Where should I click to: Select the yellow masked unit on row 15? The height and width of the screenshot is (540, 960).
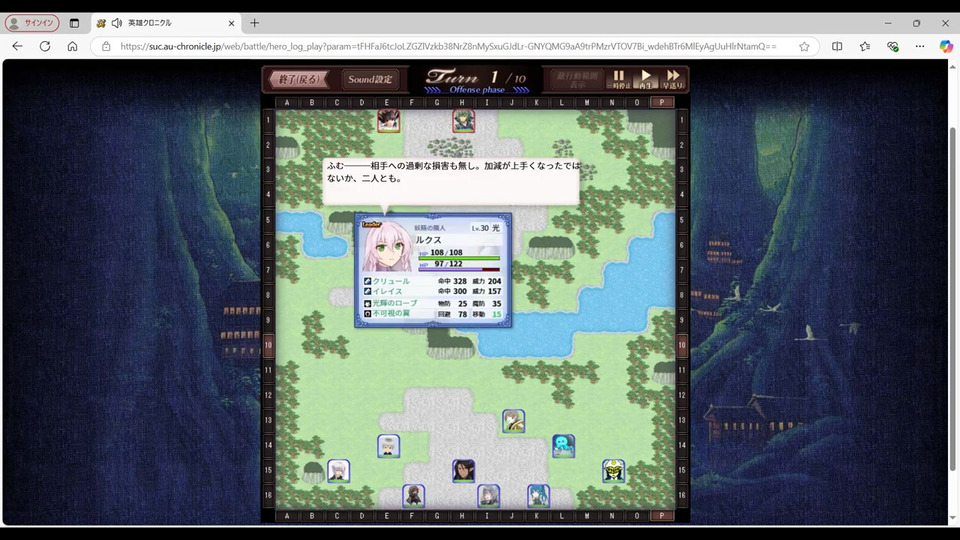coord(613,471)
